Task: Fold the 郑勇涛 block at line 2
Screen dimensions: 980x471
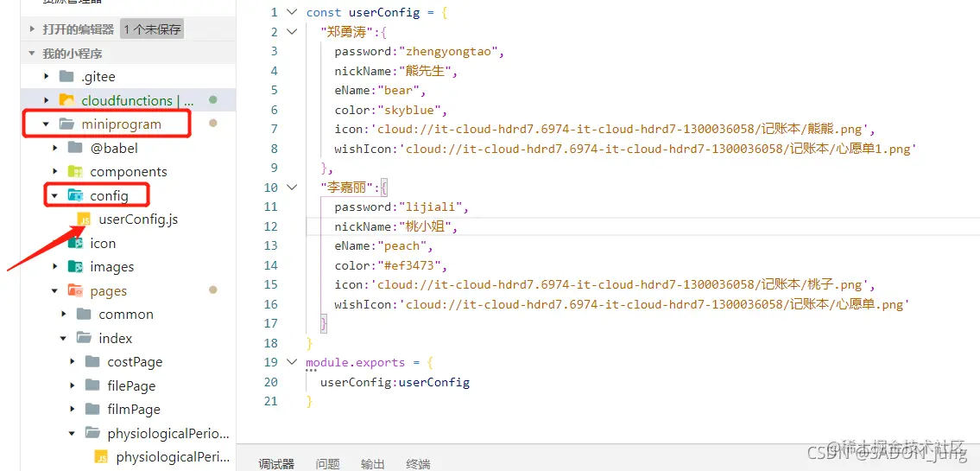Action: tap(291, 32)
